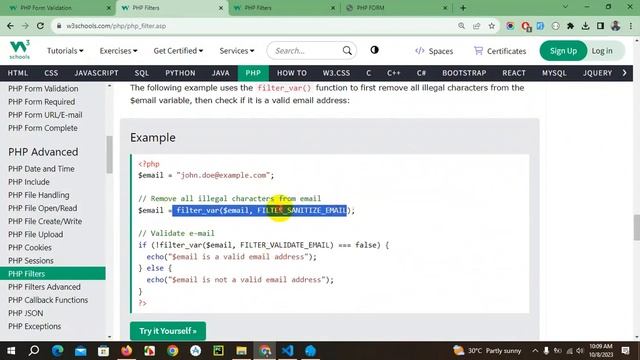Expand the Exercises dropdown
640x360 pixels.
[118, 51]
